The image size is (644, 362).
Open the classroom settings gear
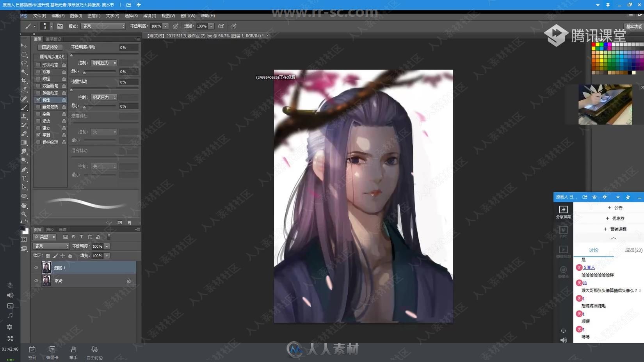pyautogui.click(x=10, y=327)
